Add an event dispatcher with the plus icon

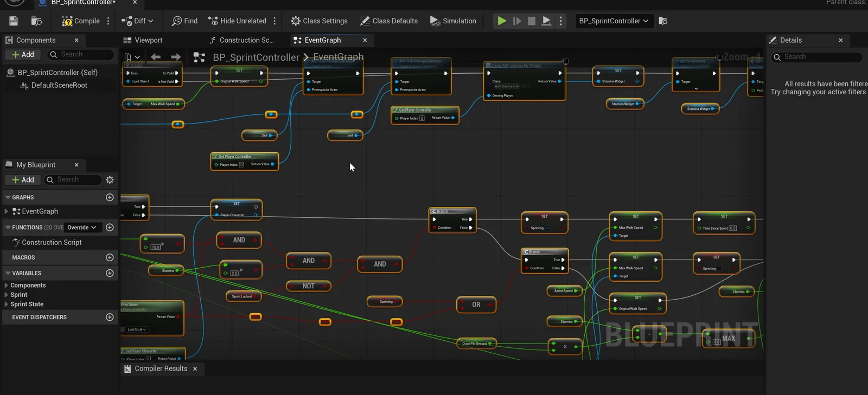pyautogui.click(x=110, y=318)
